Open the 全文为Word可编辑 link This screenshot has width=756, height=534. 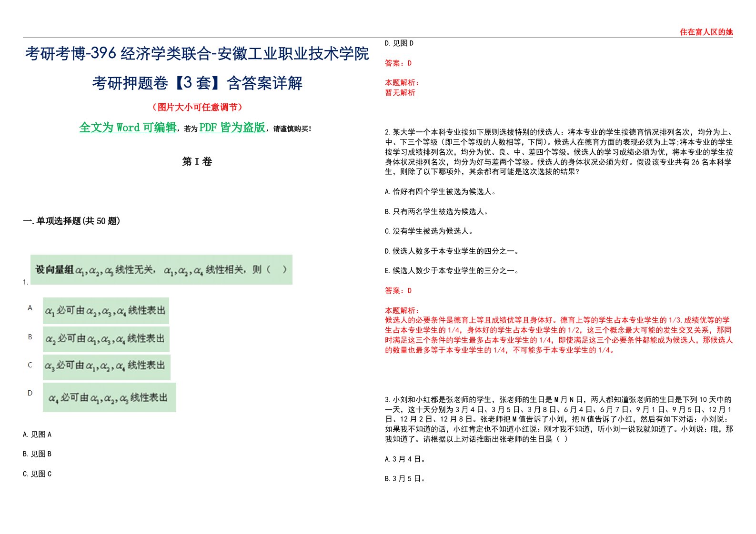point(128,128)
